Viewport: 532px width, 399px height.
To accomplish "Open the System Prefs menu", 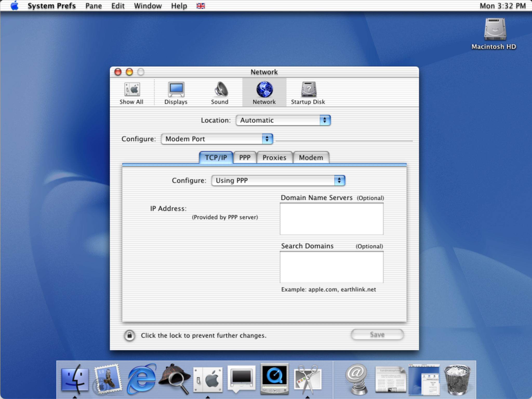I will pos(52,6).
